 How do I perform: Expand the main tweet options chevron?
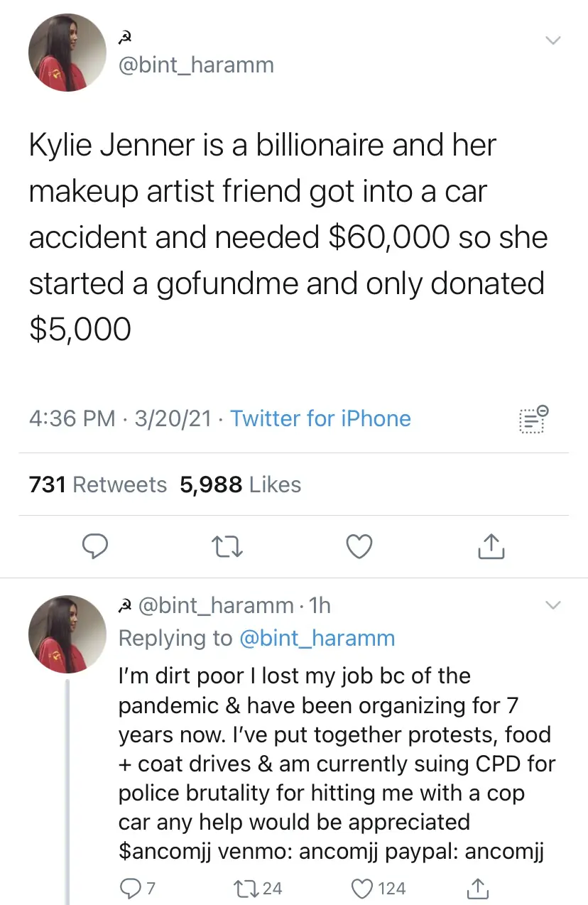coord(552,40)
